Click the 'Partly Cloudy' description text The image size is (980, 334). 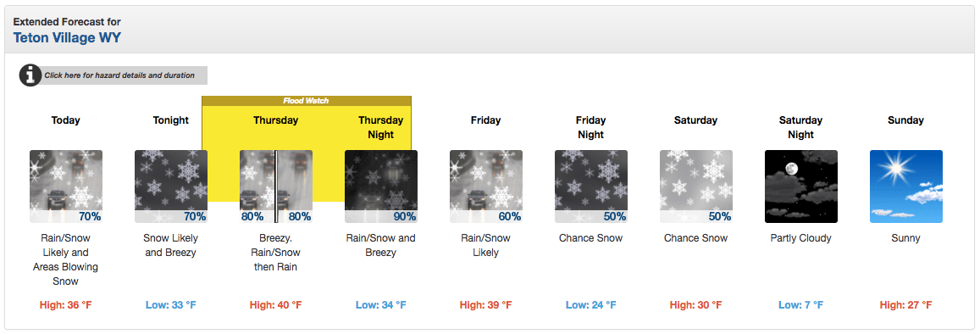click(x=800, y=238)
